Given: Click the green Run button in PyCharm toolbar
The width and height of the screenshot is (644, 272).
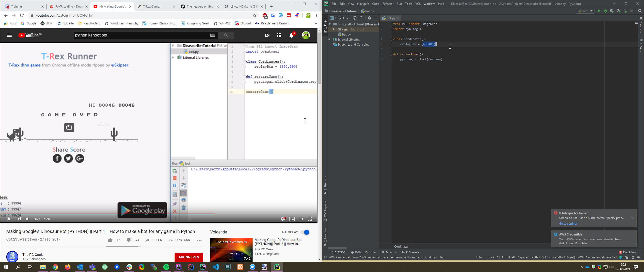Looking at the screenshot, I should (599, 11).
